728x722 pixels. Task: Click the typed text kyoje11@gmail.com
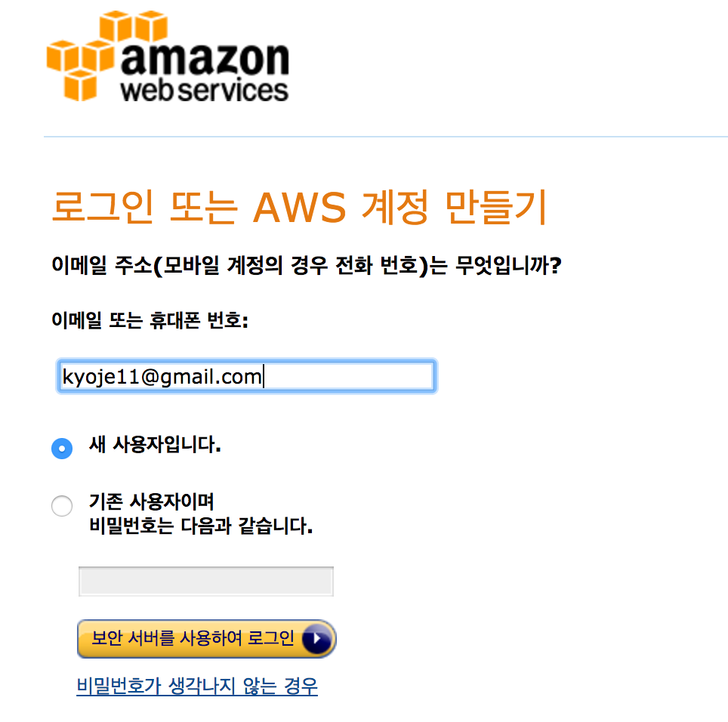point(162,377)
